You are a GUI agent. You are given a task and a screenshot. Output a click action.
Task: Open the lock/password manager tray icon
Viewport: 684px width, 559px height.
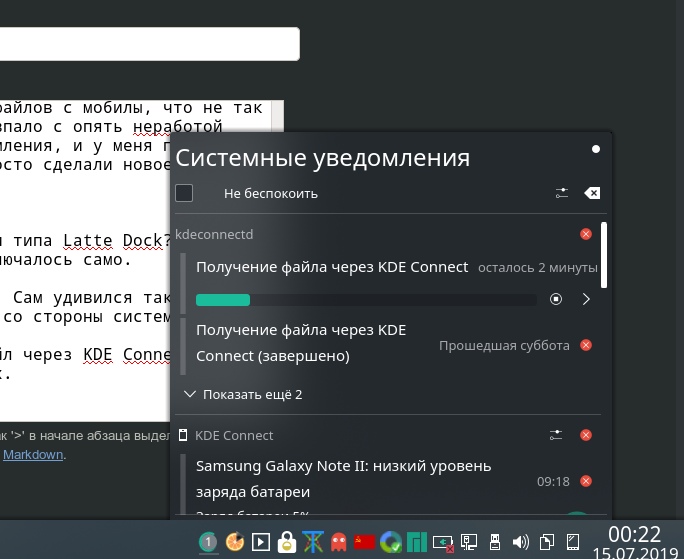(287, 543)
